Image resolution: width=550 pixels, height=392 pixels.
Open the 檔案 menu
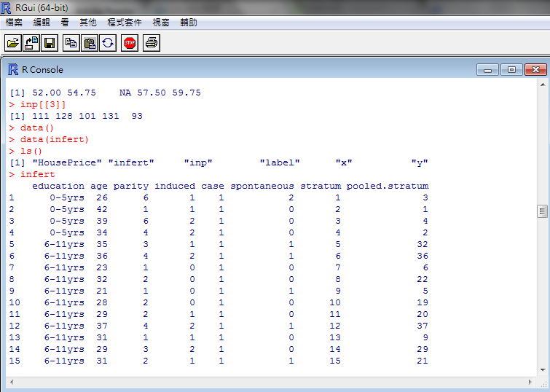click(14, 23)
